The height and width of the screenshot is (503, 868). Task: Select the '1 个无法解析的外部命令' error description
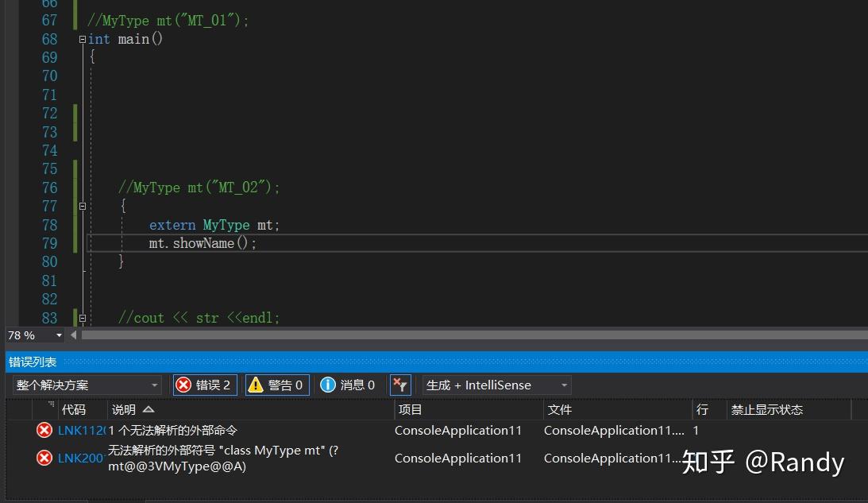tap(172, 431)
